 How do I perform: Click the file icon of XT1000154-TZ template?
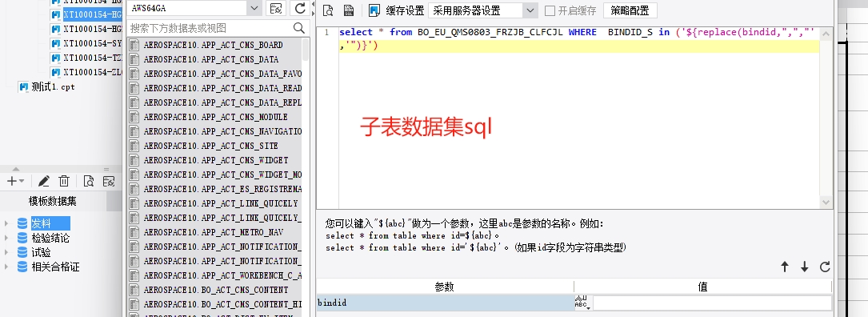pyautogui.click(x=55, y=58)
